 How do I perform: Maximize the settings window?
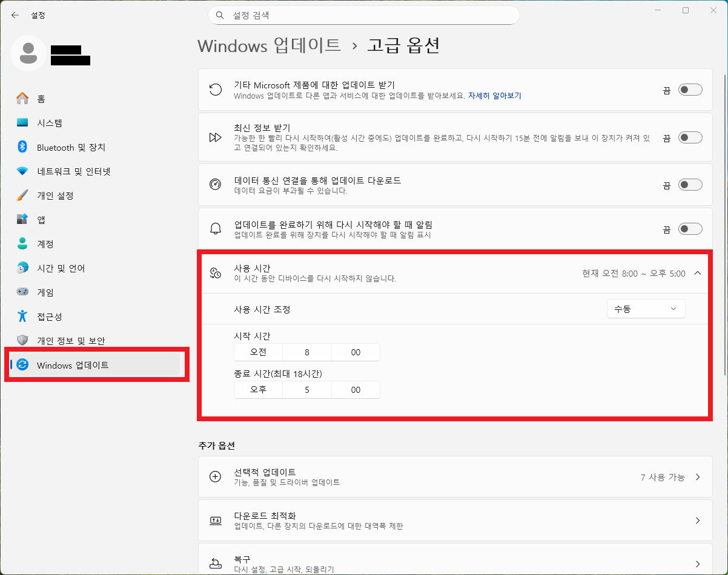[x=686, y=10]
